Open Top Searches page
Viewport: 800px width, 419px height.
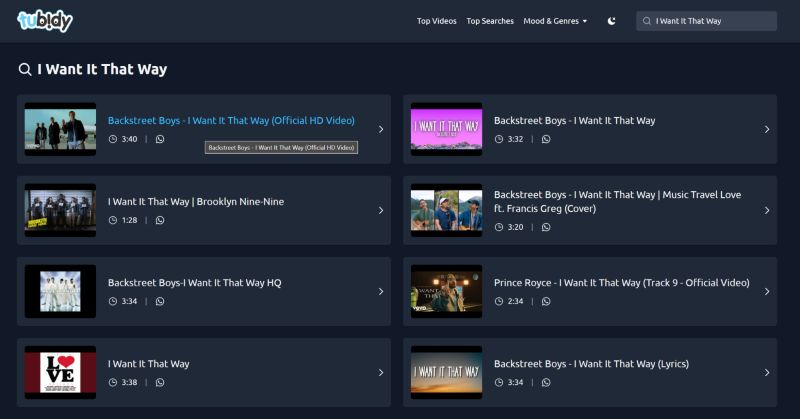(490, 21)
